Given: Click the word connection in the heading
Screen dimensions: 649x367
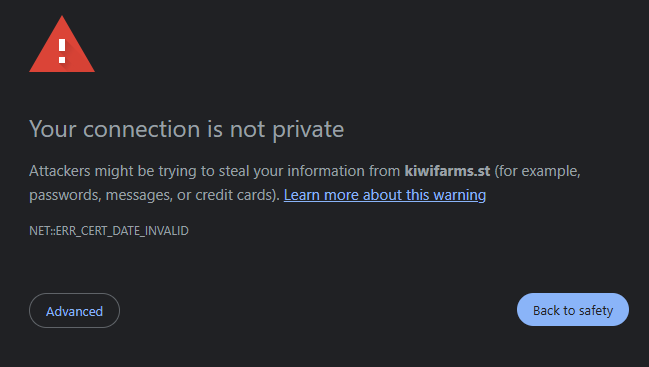Looking at the screenshot, I should [x=142, y=130].
